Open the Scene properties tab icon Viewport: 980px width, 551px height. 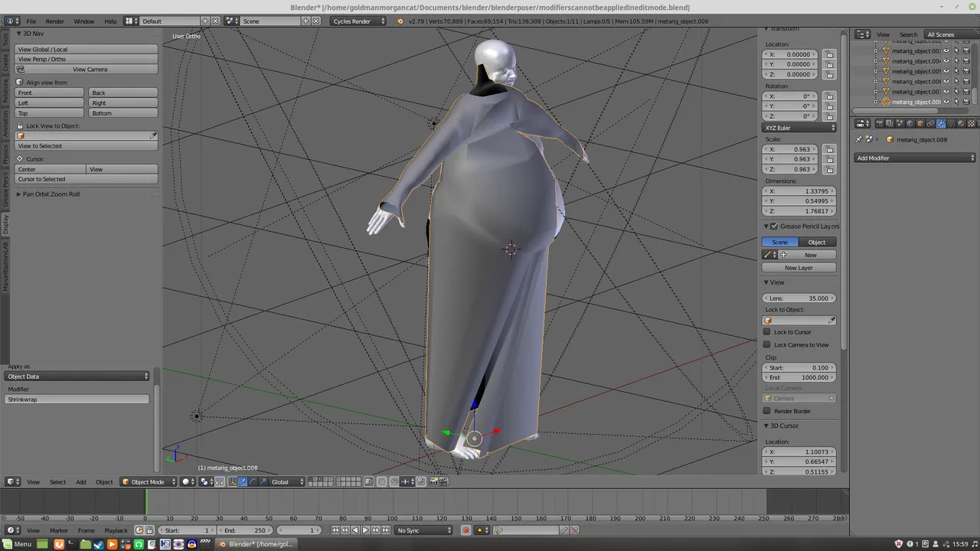[900, 123]
